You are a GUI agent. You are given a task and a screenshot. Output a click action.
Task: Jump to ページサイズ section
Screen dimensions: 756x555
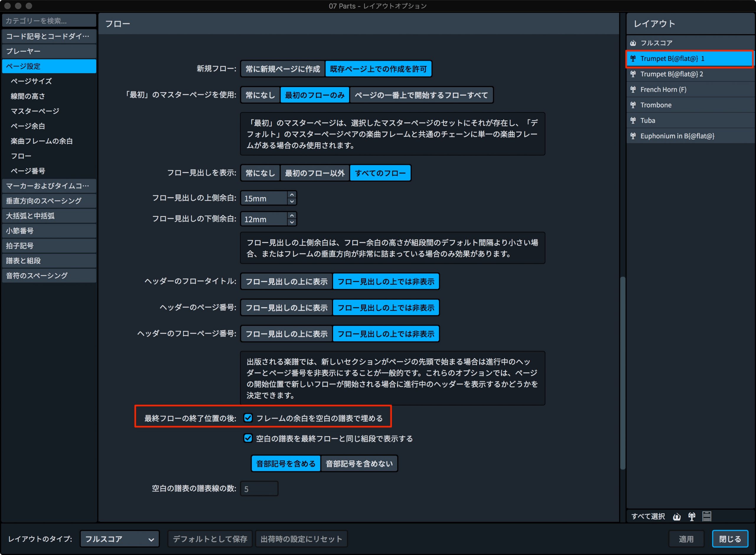[31, 81]
